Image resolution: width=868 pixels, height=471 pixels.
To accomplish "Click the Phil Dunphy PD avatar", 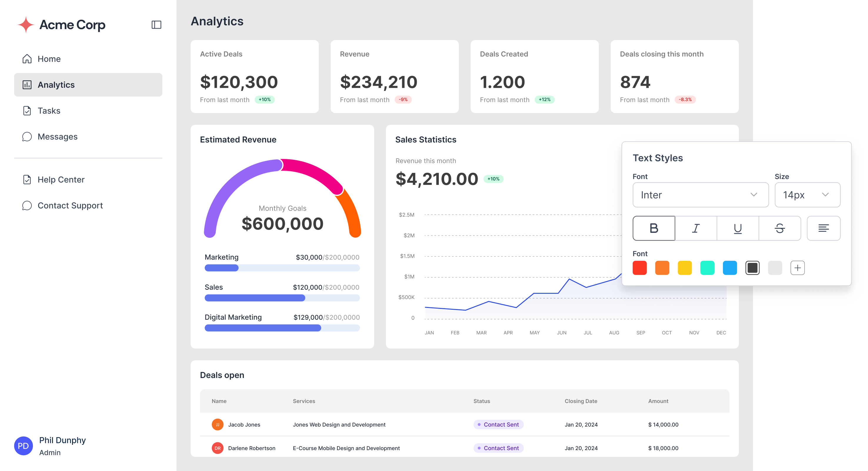I will coord(23,446).
